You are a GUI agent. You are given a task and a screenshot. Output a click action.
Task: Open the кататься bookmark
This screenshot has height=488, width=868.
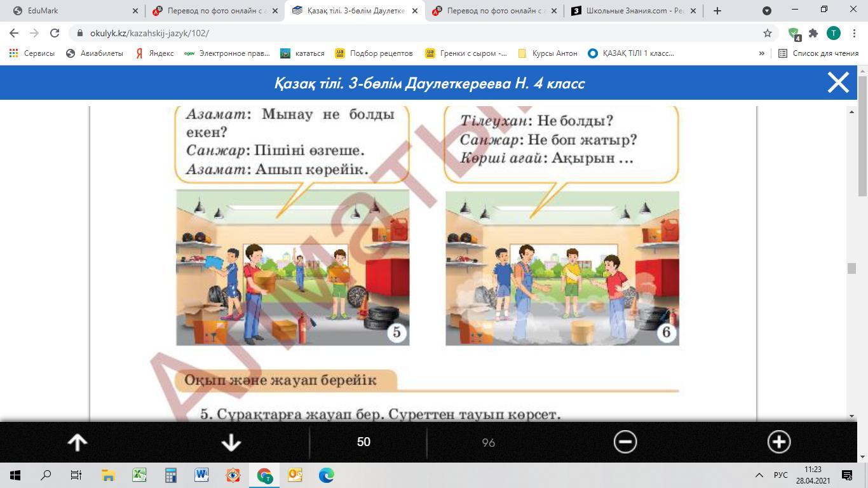click(x=302, y=53)
